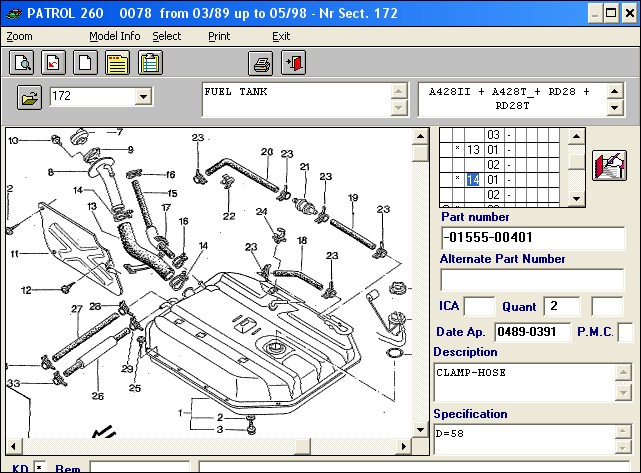This screenshot has width=641, height=473.
Task: Open the Select menu
Action: pyautogui.click(x=166, y=36)
